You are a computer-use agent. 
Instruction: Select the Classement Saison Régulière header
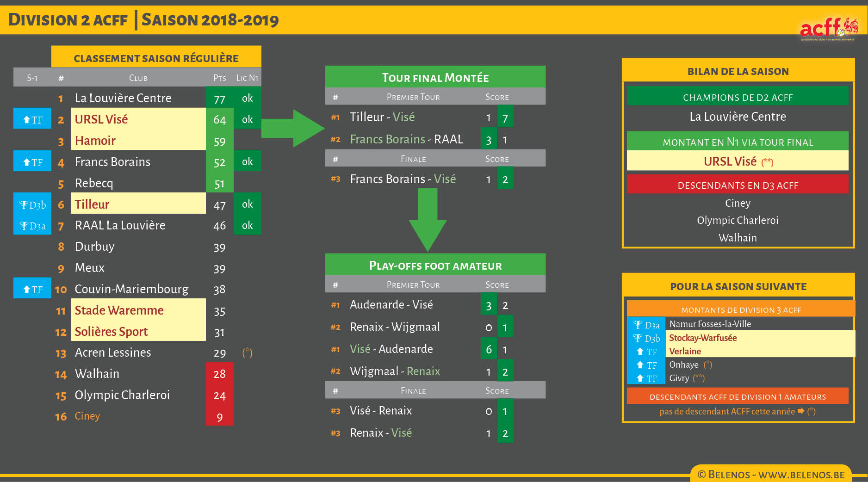click(x=156, y=58)
